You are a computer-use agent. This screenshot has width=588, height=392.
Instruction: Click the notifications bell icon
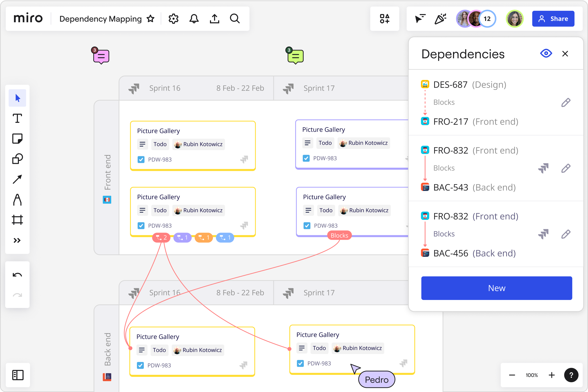pos(194,19)
